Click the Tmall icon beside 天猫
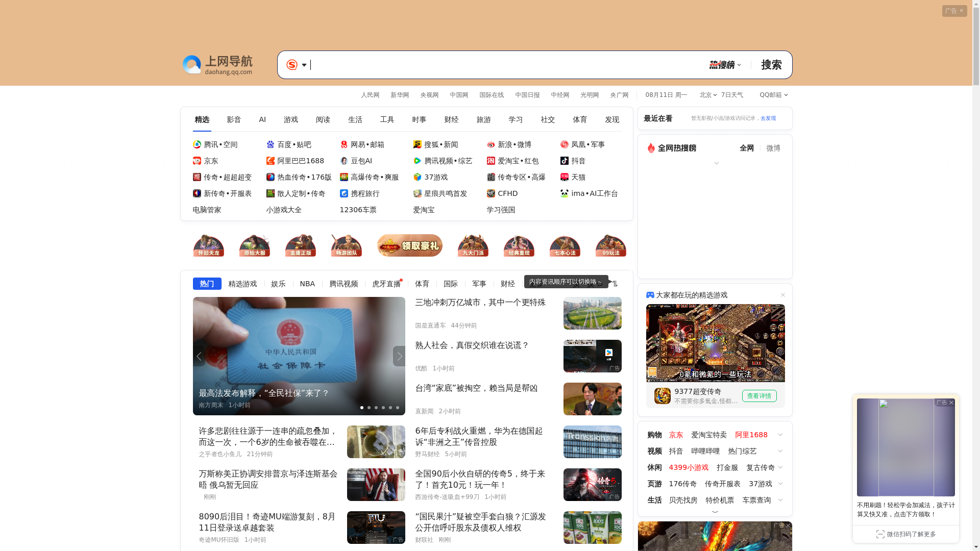Viewport: 980px width, 551px height. point(565,177)
